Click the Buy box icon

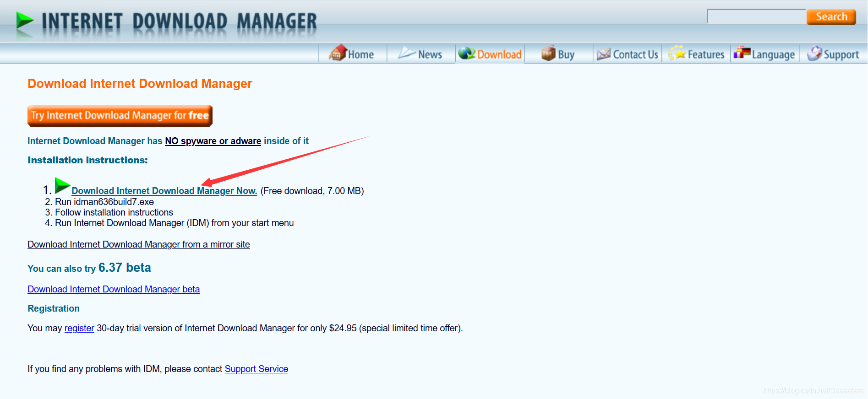point(548,53)
